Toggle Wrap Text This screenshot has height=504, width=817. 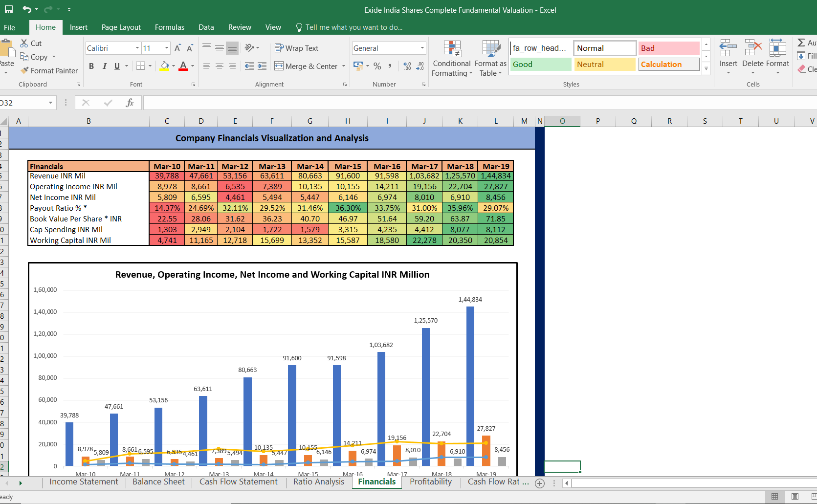pos(296,48)
